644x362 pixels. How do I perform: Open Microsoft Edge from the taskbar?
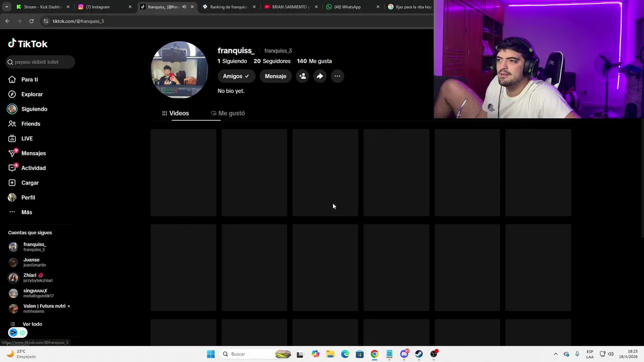pos(345,354)
